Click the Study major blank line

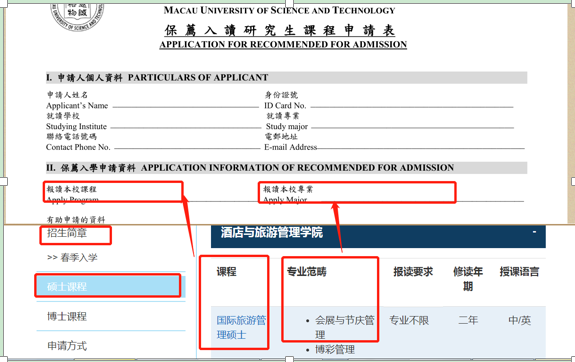click(x=413, y=128)
